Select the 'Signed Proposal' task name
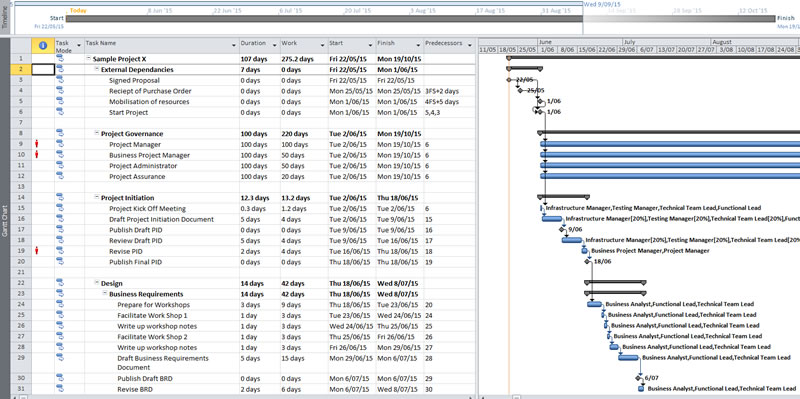 (x=134, y=80)
